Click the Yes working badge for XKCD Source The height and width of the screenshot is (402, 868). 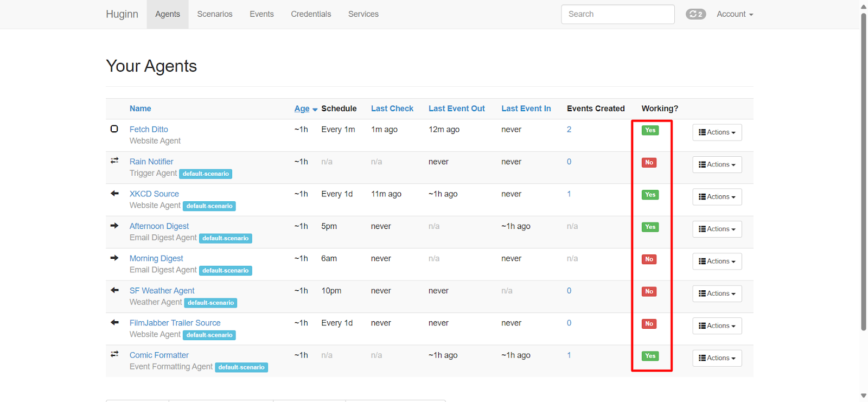click(x=650, y=195)
